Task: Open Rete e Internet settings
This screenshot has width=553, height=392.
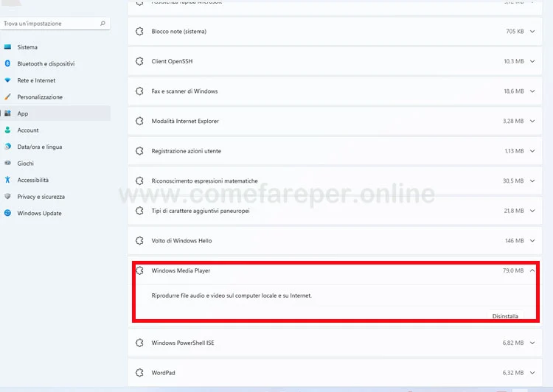Action: 55,80
